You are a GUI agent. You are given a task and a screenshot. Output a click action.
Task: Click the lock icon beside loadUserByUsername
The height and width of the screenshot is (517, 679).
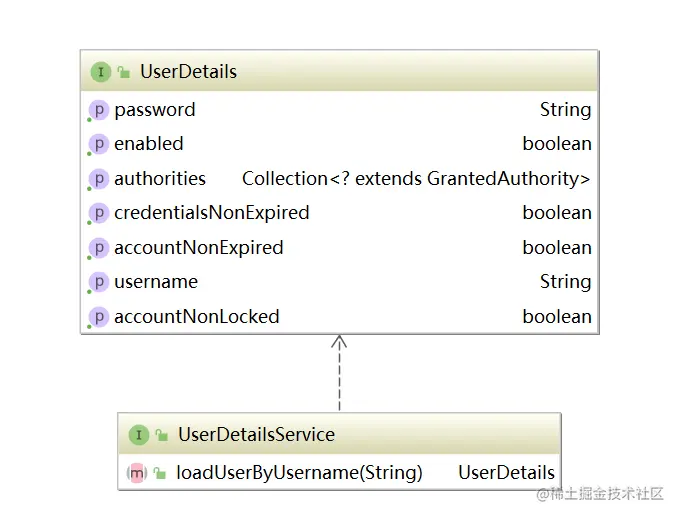160,473
